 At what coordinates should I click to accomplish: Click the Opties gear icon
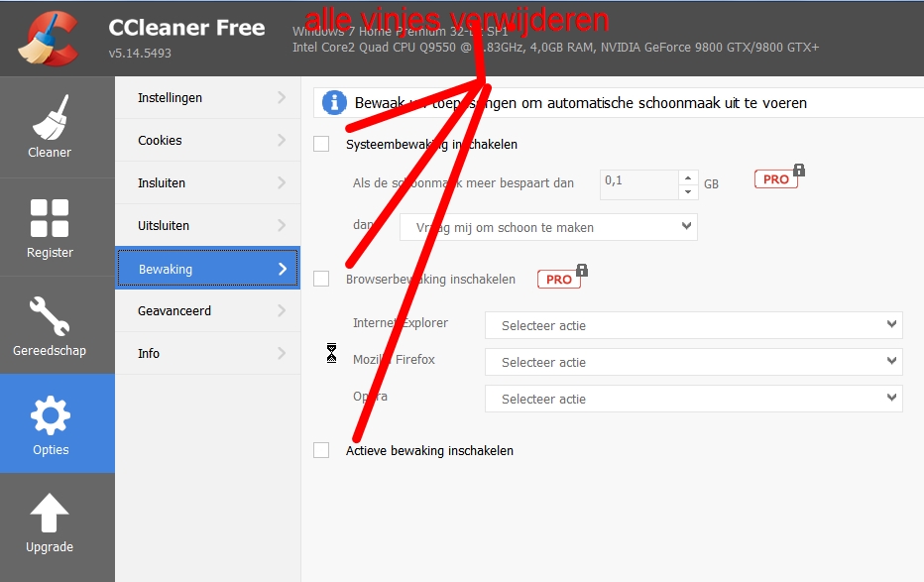[x=50, y=415]
